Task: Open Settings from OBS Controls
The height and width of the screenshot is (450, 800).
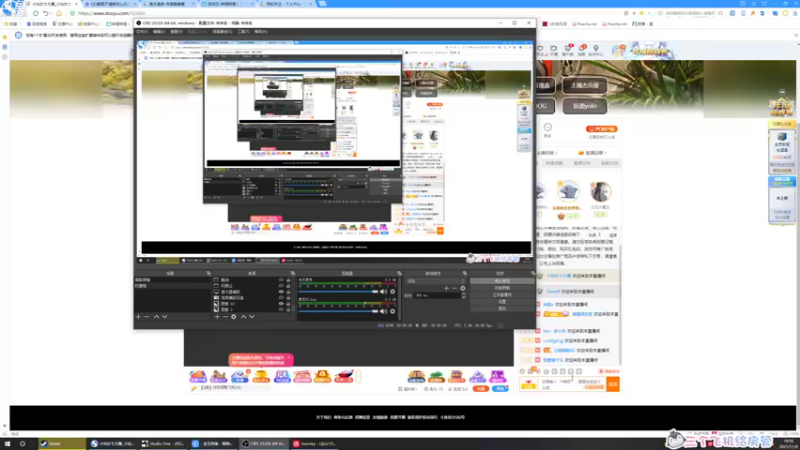Action: click(x=502, y=302)
